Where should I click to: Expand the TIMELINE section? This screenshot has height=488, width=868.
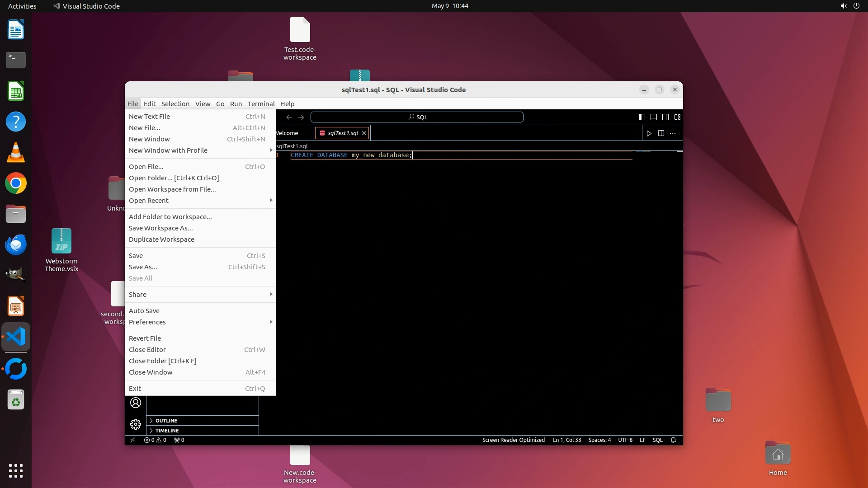pyautogui.click(x=167, y=431)
